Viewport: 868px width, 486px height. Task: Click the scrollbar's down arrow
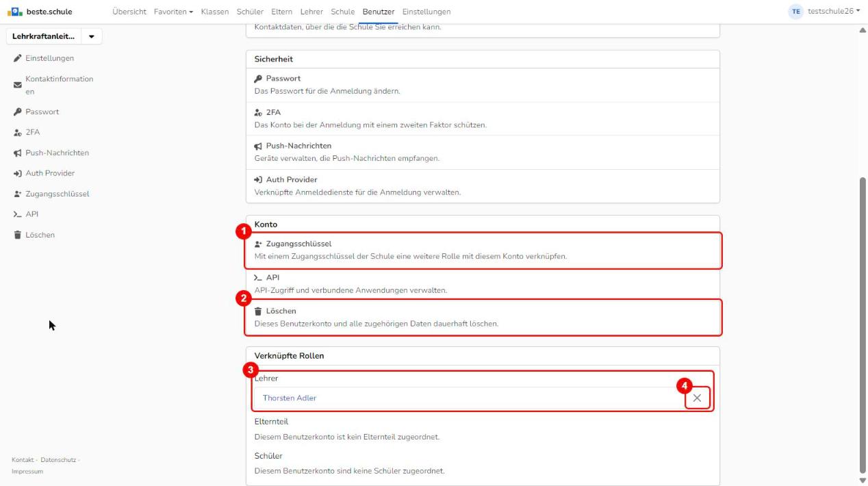(862, 480)
